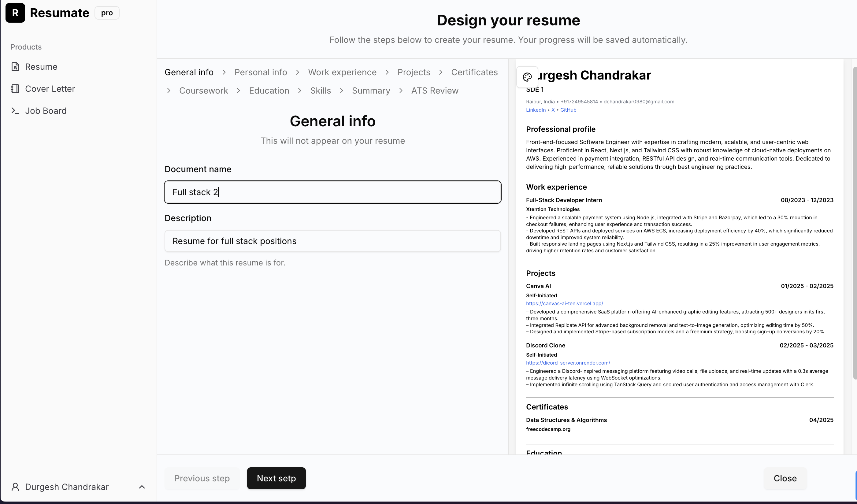Open the LinkedIn link in resume preview

(536, 110)
